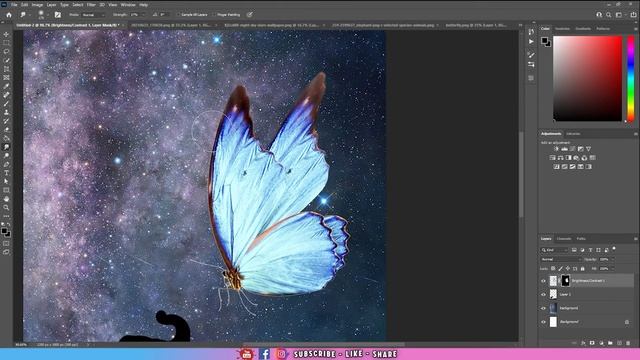Switch to the Channels tab
Image resolution: width=640 pixels, height=360 pixels.
tap(564, 239)
